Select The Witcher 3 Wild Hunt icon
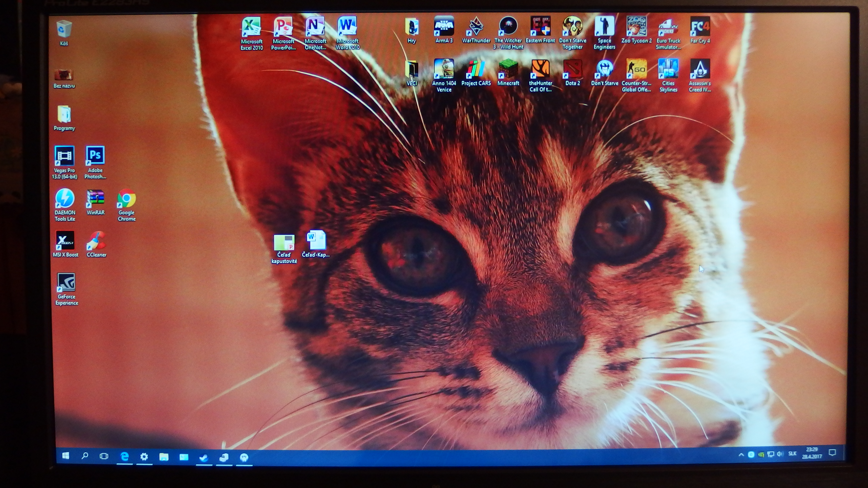Screen dimensions: 868x488 tap(508, 27)
